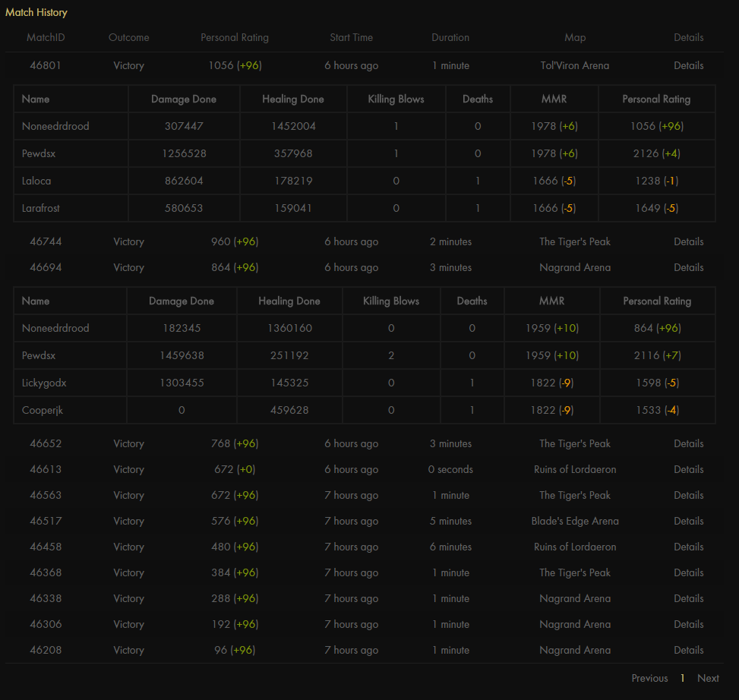739x700 pixels.
Task: Select match ID 46694
Action: pyautogui.click(x=46, y=267)
